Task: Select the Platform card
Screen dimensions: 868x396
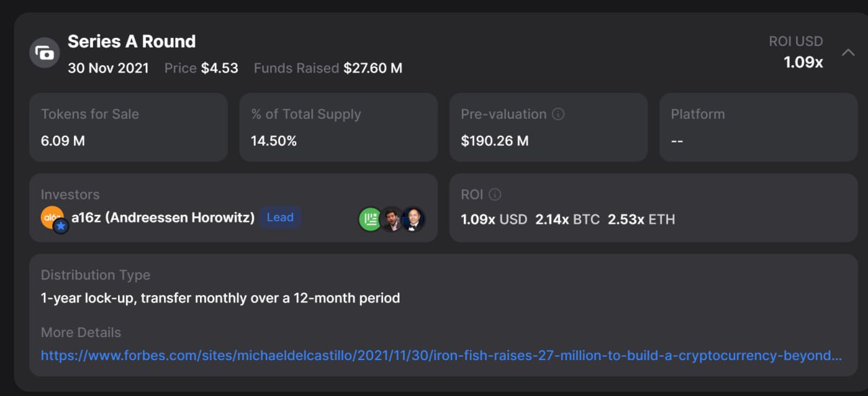Action: (758, 127)
